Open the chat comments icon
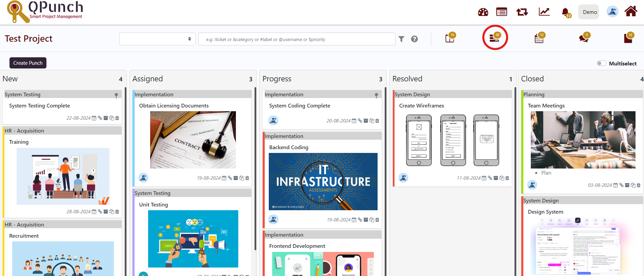Image resolution: width=644 pixels, height=276 pixels. point(584,38)
